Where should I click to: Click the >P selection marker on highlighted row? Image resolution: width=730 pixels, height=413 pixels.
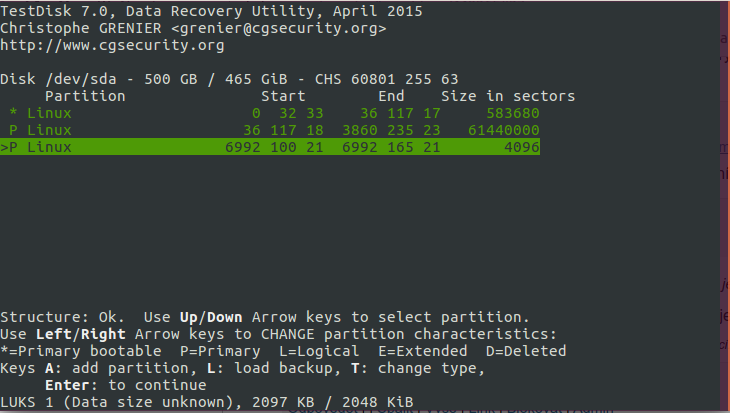(9, 147)
